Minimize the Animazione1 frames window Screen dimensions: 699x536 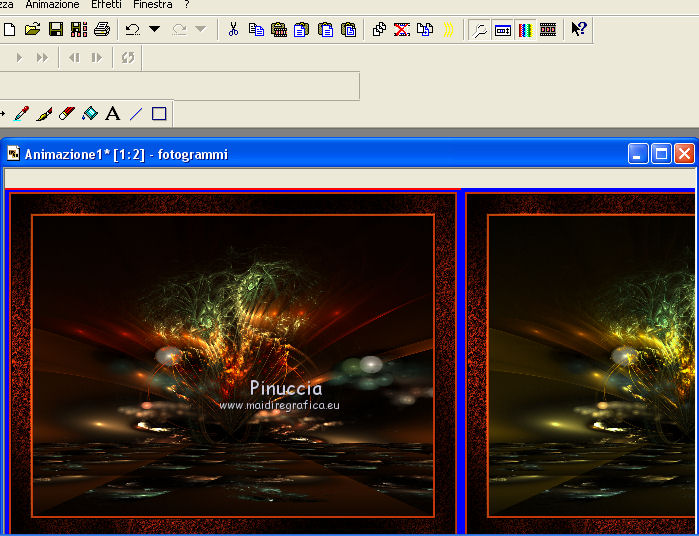tap(638, 154)
